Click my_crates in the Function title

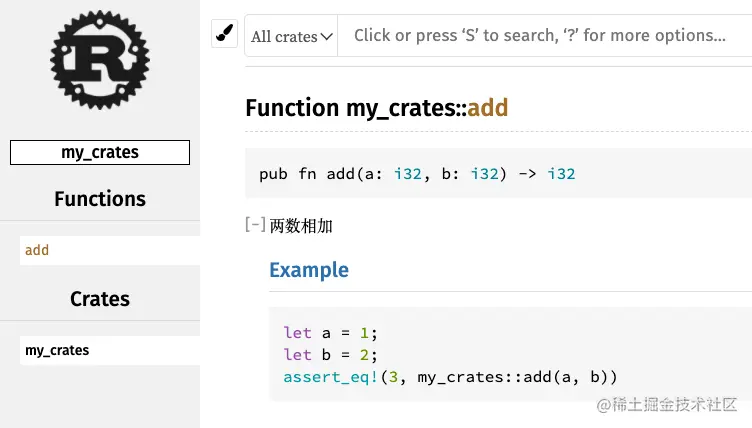pos(400,108)
